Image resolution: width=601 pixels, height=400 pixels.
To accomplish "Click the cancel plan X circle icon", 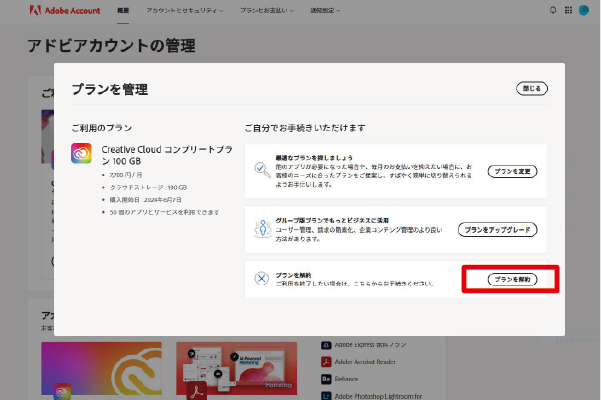I will click(262, 279).
